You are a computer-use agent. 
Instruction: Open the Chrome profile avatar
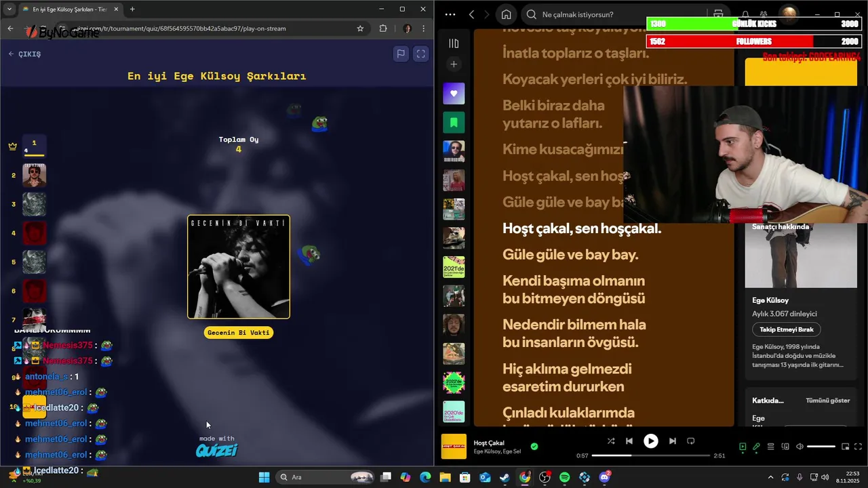(407, 28)
